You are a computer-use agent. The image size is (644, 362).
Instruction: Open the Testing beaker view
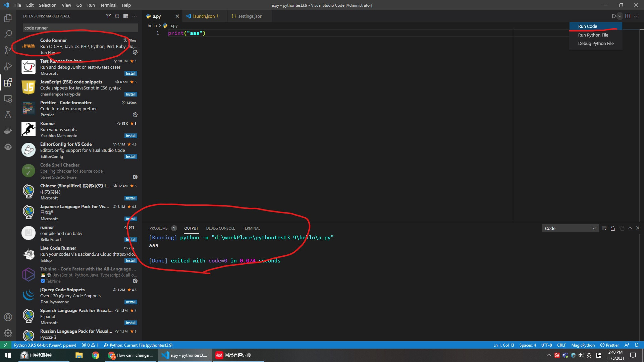pyautogui.click(x=8, y=115)
